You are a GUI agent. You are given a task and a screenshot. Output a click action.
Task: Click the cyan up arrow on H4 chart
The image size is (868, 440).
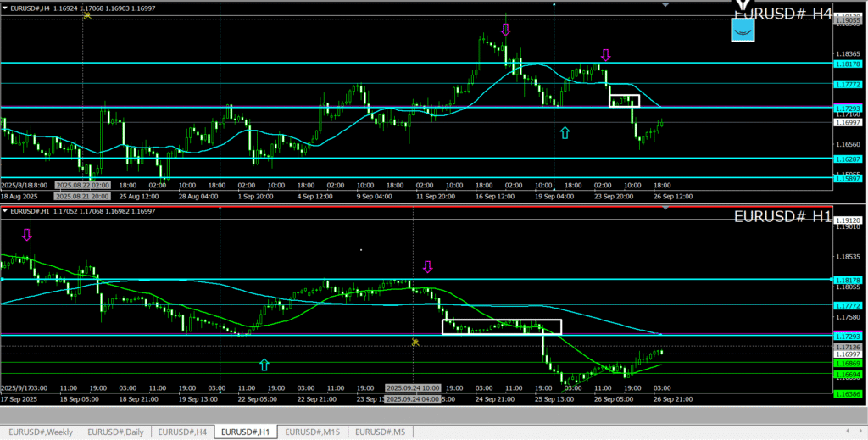(565, 132)
